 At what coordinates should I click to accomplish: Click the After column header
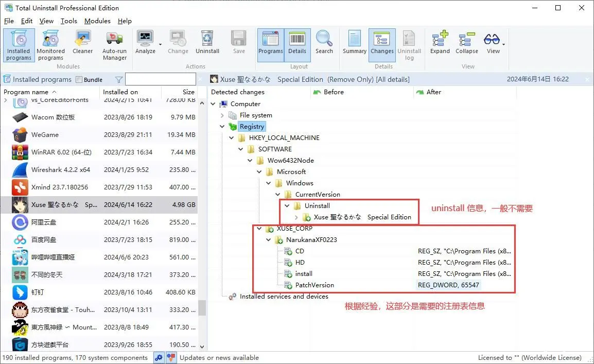coord(464,92)
